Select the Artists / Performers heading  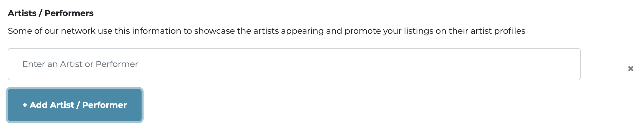51,13
